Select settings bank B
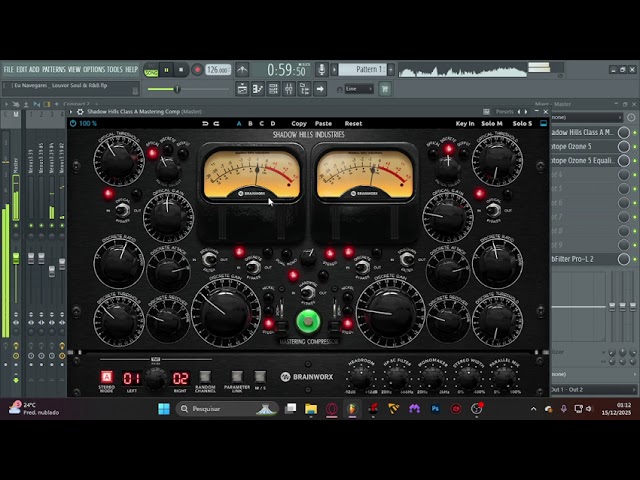 tap(250, 123)
